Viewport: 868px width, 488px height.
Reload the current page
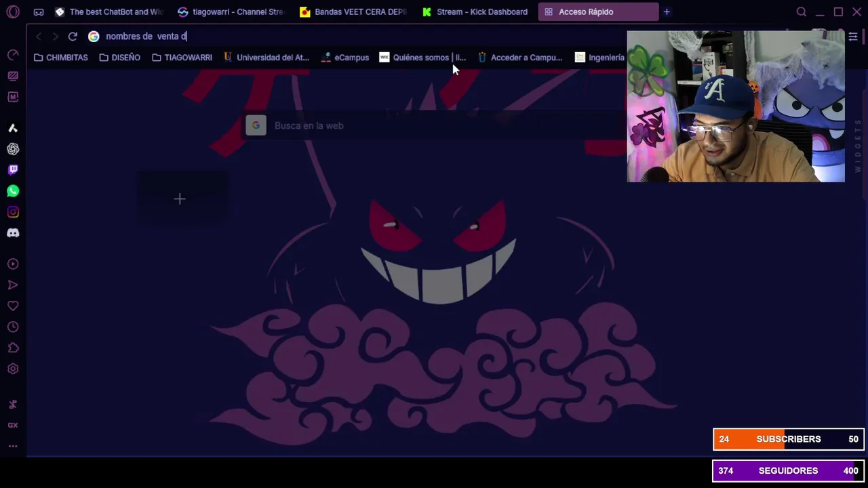[x=73, y=37]
